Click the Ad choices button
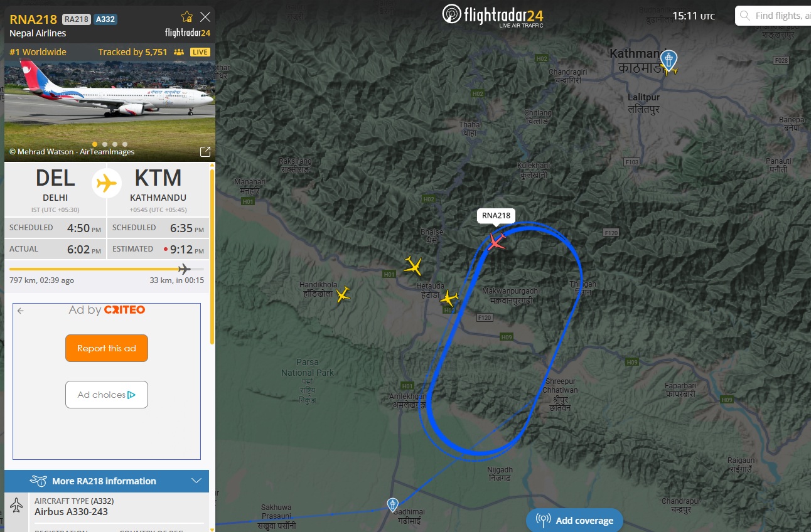The image size is (811, 532). pos(107,395)
